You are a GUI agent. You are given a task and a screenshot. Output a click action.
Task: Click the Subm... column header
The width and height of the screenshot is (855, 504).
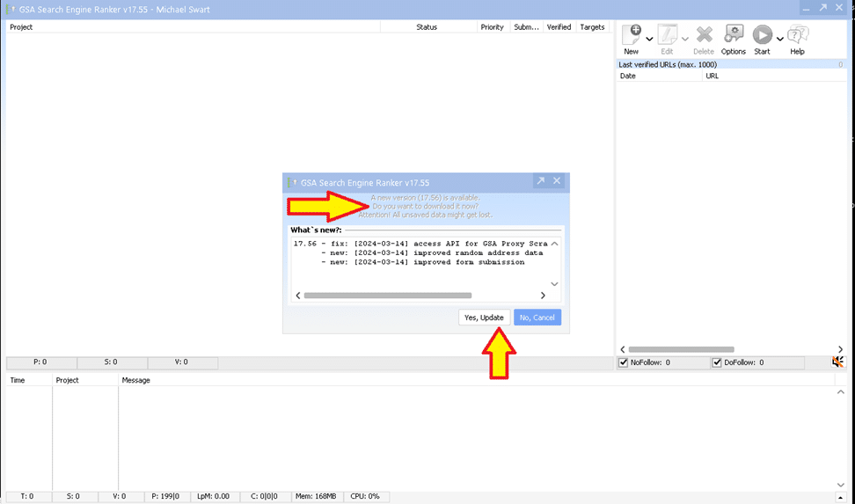click(526, 26)
